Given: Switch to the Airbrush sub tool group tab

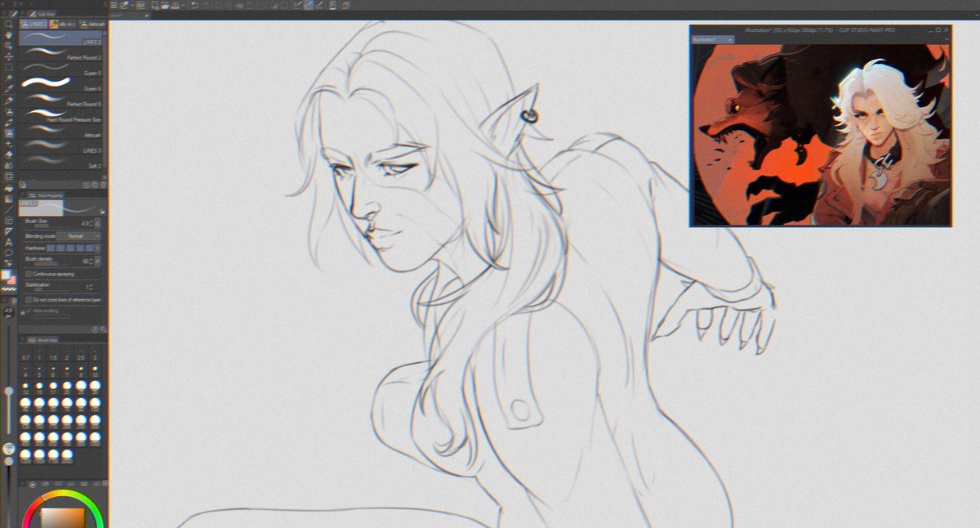Looking at the screenshot, I should 91,25.
